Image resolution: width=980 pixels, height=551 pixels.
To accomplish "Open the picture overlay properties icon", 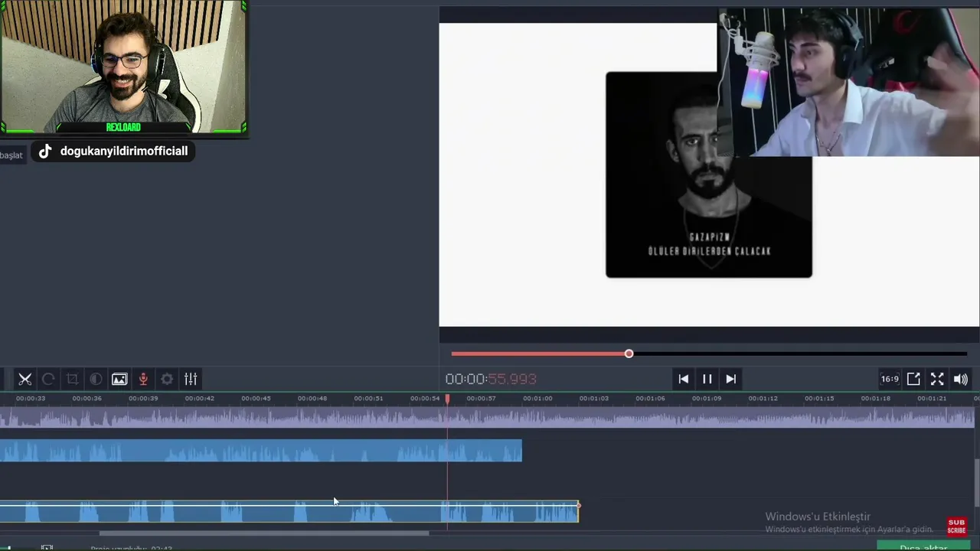I will 119,379.
